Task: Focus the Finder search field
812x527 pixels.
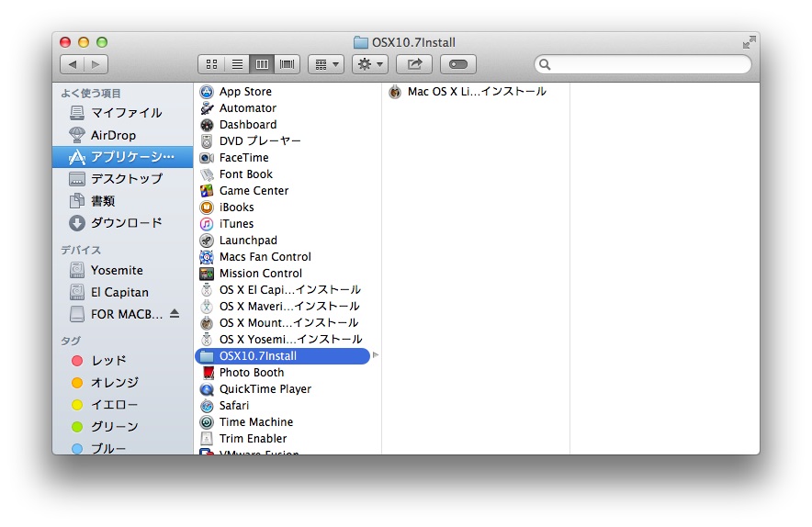Action: tap(643, 64)
